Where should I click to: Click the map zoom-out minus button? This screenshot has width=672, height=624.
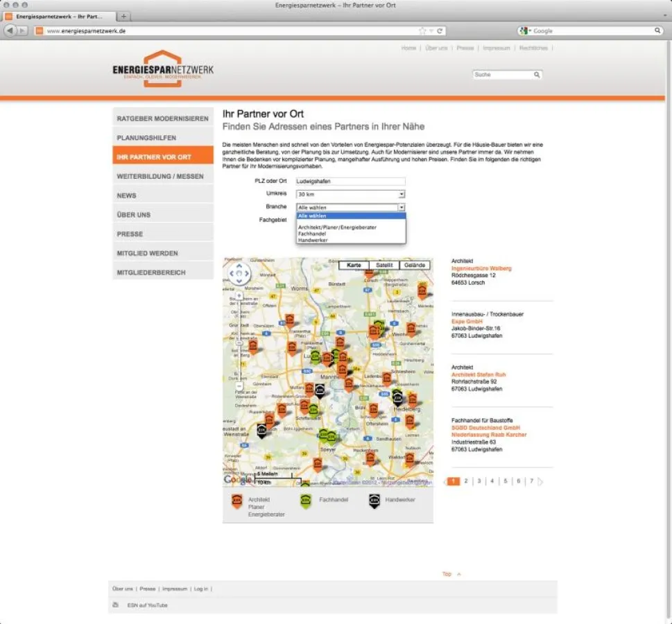[x=239, y=385]
